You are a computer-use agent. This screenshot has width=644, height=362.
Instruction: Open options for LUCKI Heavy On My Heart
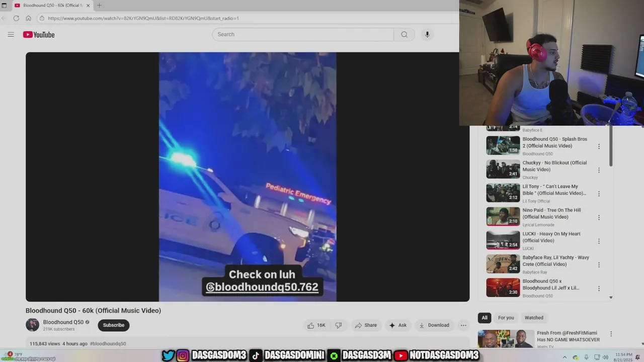(x=599, y=241)
